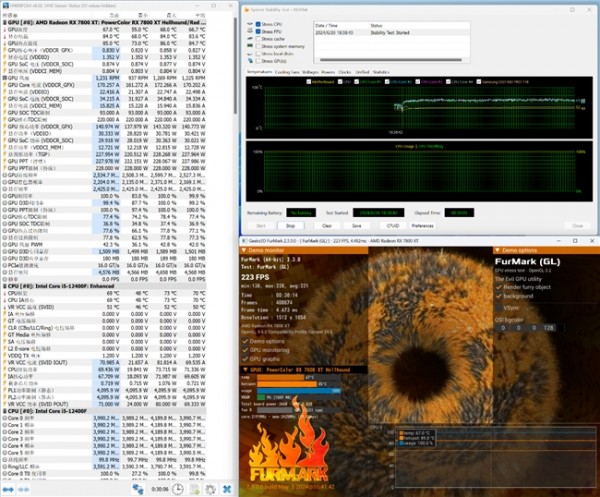
Task: Click the Stress local disks icon
Action: click(x=250, y=54)
